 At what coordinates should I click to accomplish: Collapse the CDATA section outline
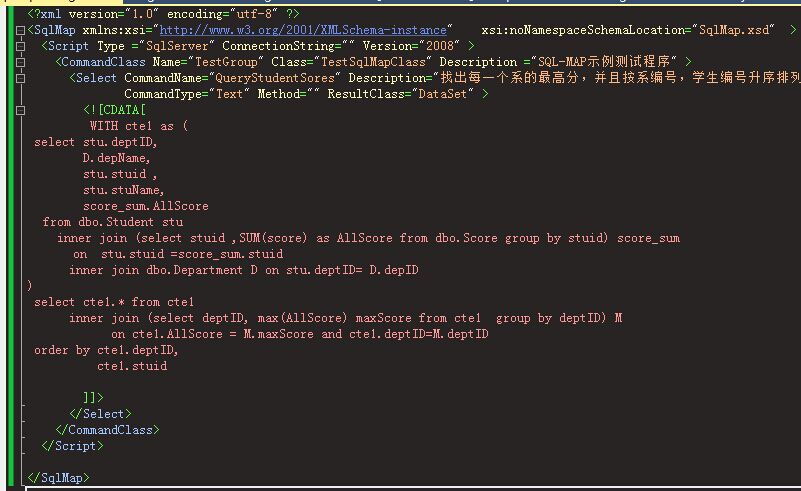click(20, 110)
